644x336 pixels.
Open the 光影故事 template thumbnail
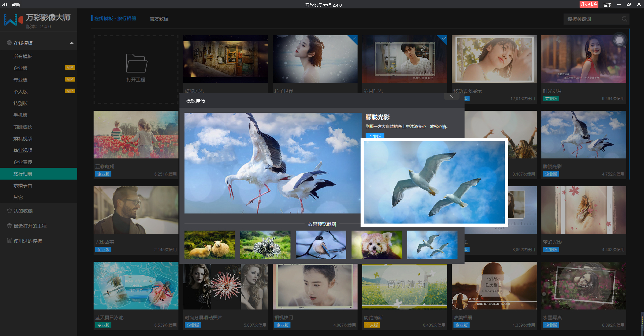pyautogui.click(x=136, y=210)
